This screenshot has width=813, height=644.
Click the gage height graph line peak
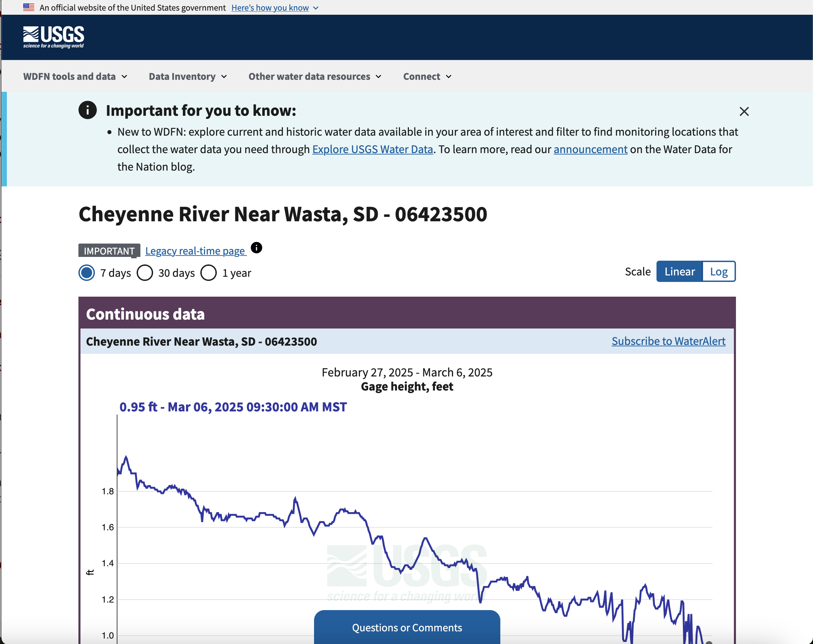point(126,457)
